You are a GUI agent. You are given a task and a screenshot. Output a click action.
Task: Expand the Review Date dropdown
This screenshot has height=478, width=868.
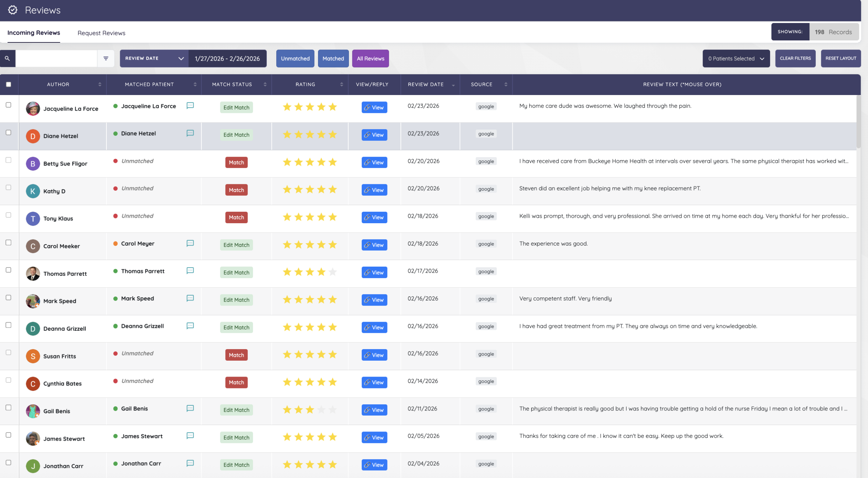coord(154,58)
